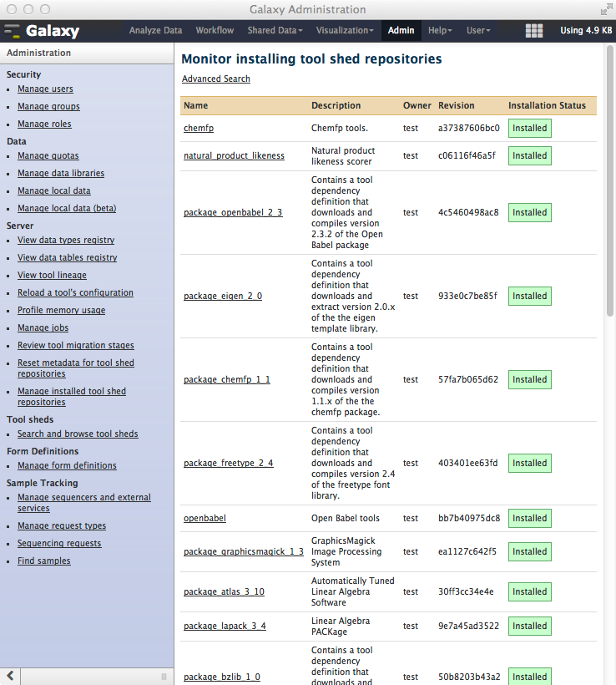Click the fullscreen arrows icon in the title bar
Screen dimensions: 616x685
(606, 10)
